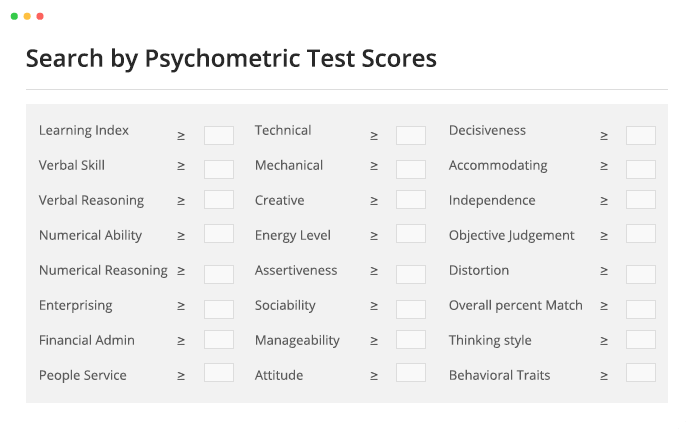Select the Creative input box
The width and height of the screenshot is (686, 429).
pos(411,199)
